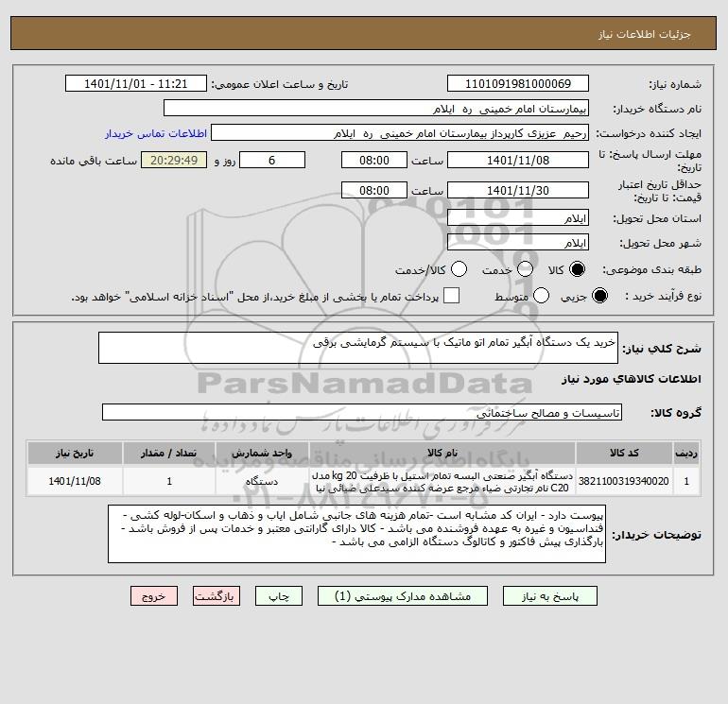
Task: Click the buyer notes text area
Action: coord(356,534)
